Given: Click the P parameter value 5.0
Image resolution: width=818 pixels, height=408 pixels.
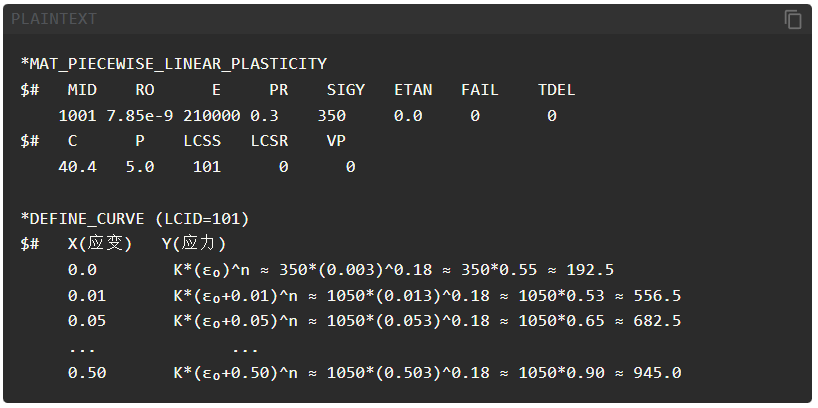Looking at the screenshot, I should coord(140,167).
